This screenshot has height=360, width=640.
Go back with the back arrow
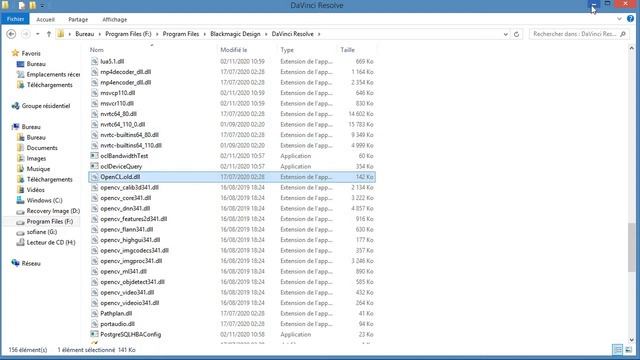(11, 34)
